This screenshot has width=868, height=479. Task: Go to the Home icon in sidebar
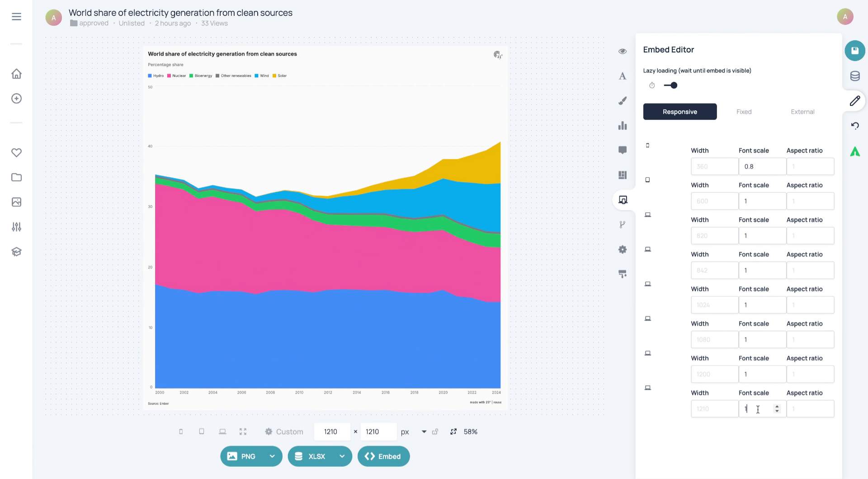[x=16, y=74]
